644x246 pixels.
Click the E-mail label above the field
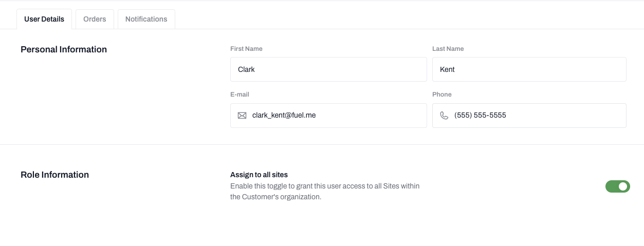click(240, 94)
